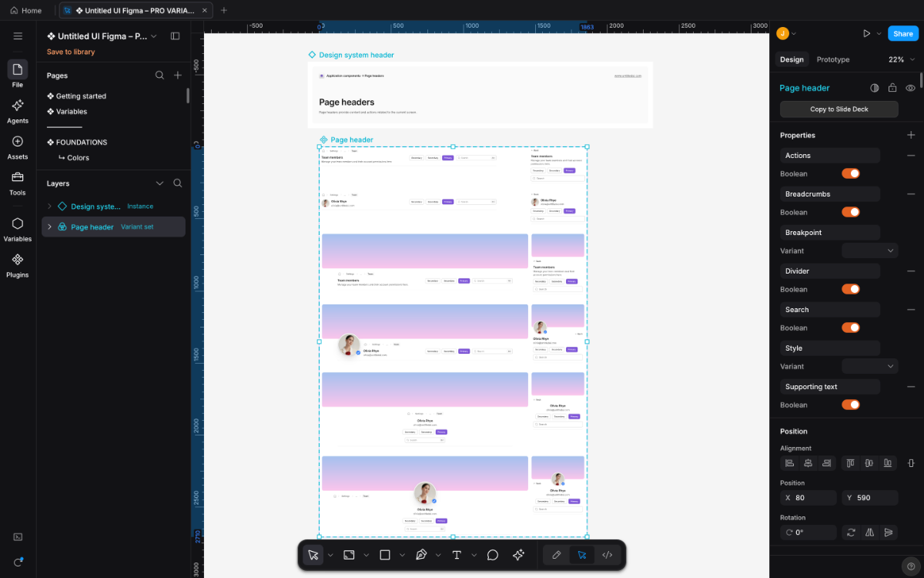This screenshot has height=578, width=924.
Task: Switch to Design mode cursor icon
Action: tap(582, 555)
